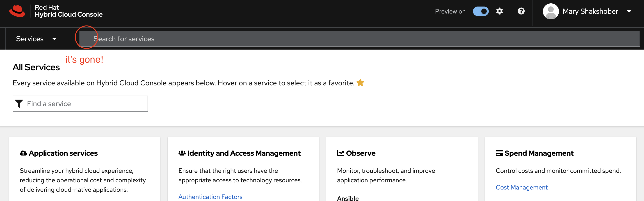The height and width of the screenshot is (201, 644).
Task: Click the Observe chart icon
Action: [x=340, y=153]
